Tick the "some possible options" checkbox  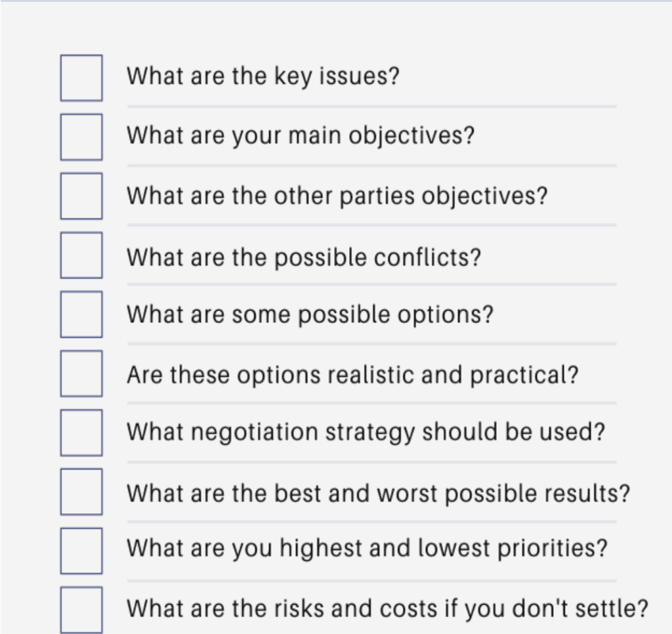pyautogui.click(x=81, y=314)
